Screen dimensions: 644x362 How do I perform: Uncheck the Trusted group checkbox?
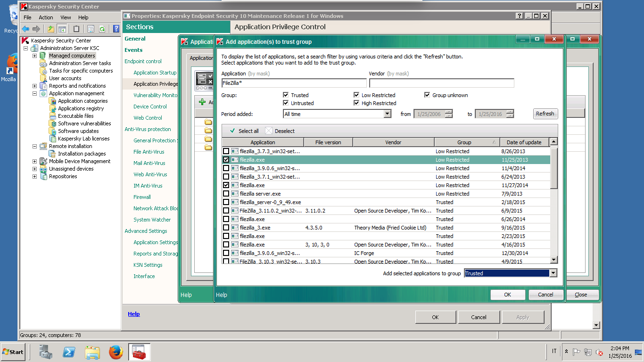click(x=286, y=95)
